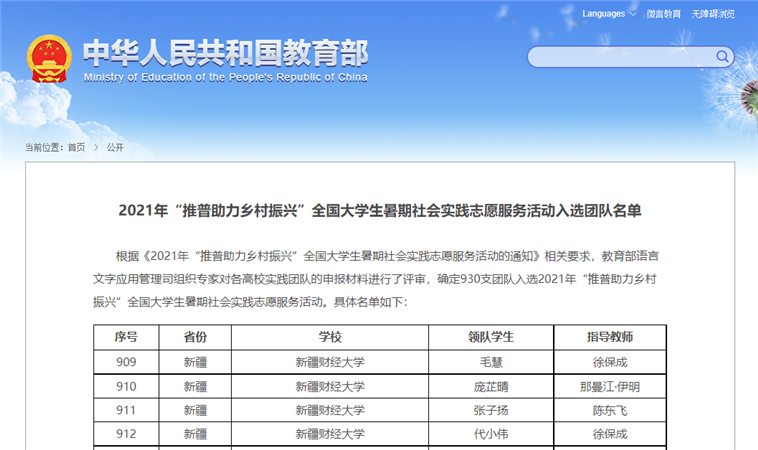Click 新疆 province cell in row 912

pyautogui.click(x=195, y=434)
